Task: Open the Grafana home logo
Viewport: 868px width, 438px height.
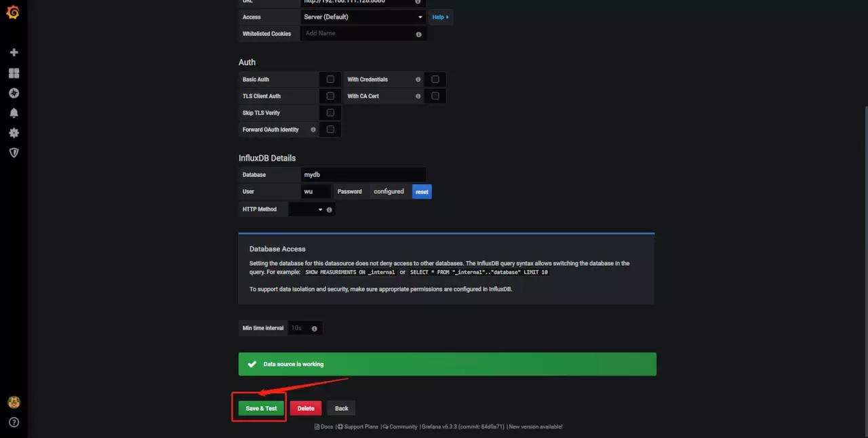Action: coord(13,12)
